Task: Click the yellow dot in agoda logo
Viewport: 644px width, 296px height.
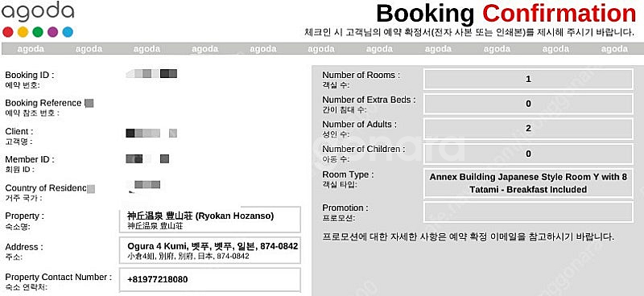Action: (23, 32)
